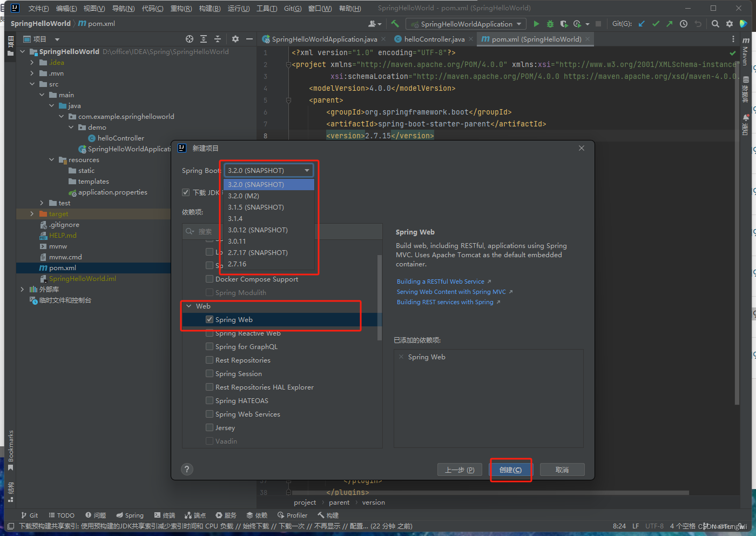This screenshot has height=536, width=756.
Task: Click the locate opened file target icon
Action: tap(190, 39)
